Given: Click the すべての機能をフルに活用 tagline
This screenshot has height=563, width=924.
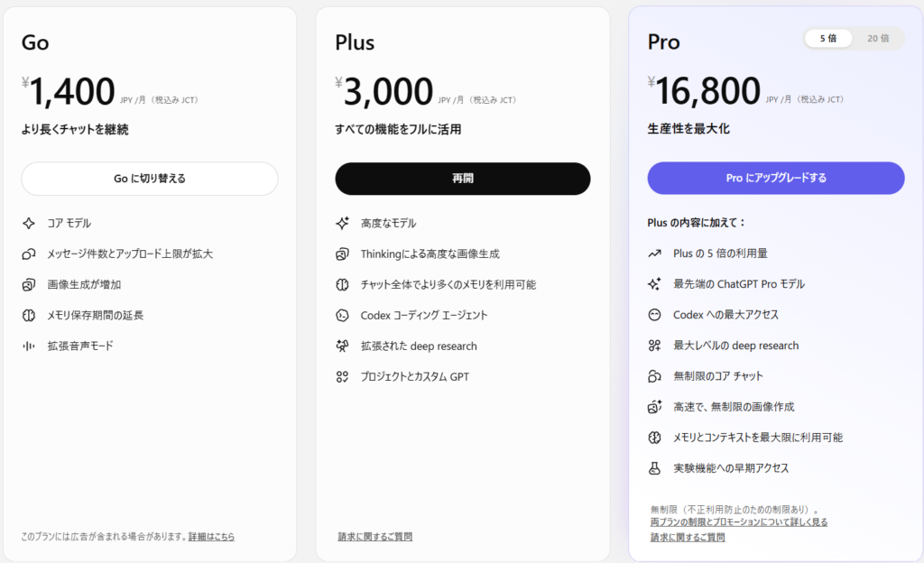Looking at the screenshot, I should 398,130.
